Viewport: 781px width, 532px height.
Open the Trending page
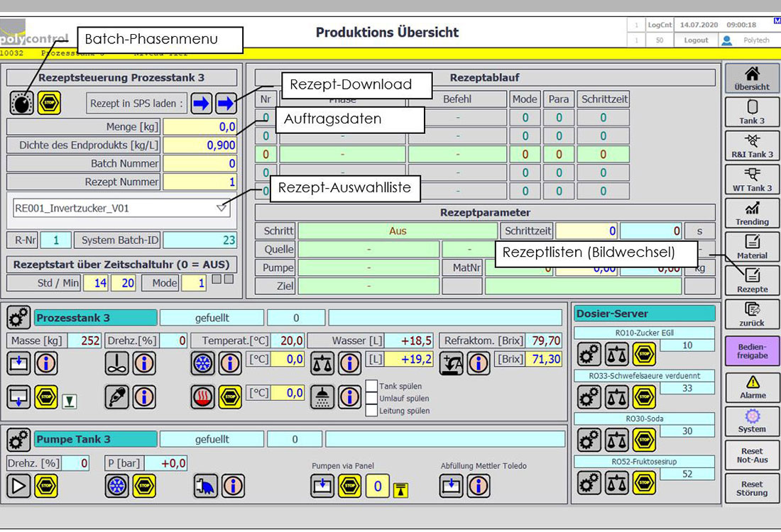click(x=752, y=214)
